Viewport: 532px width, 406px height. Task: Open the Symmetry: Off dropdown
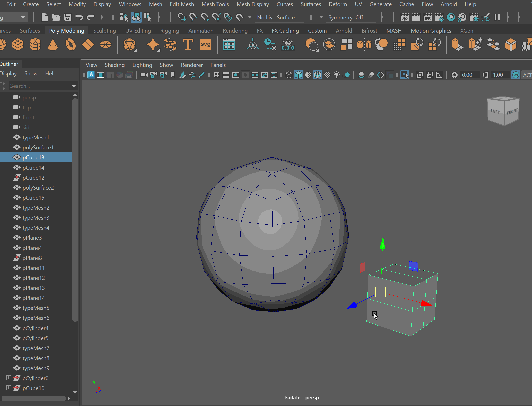coord(350,17)
